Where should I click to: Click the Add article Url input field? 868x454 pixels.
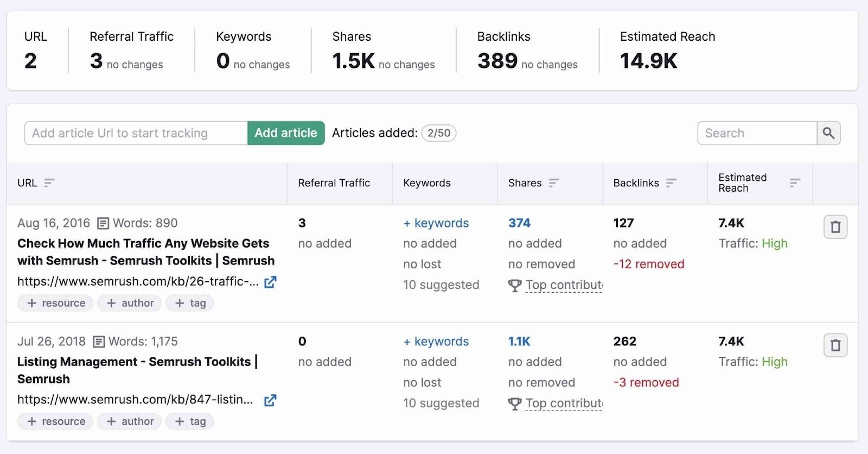136,133
